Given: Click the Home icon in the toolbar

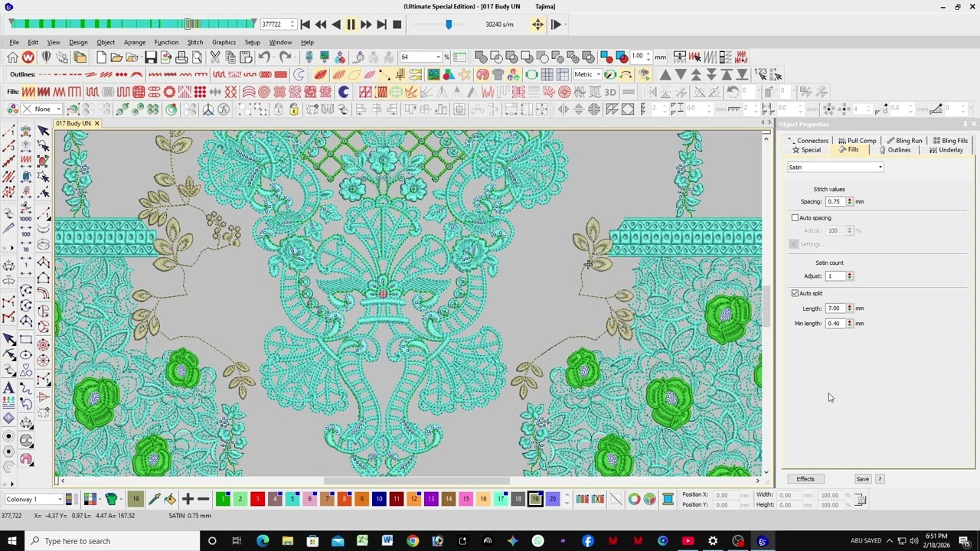Looking at the screenshot, I should [x=12, y=57].
